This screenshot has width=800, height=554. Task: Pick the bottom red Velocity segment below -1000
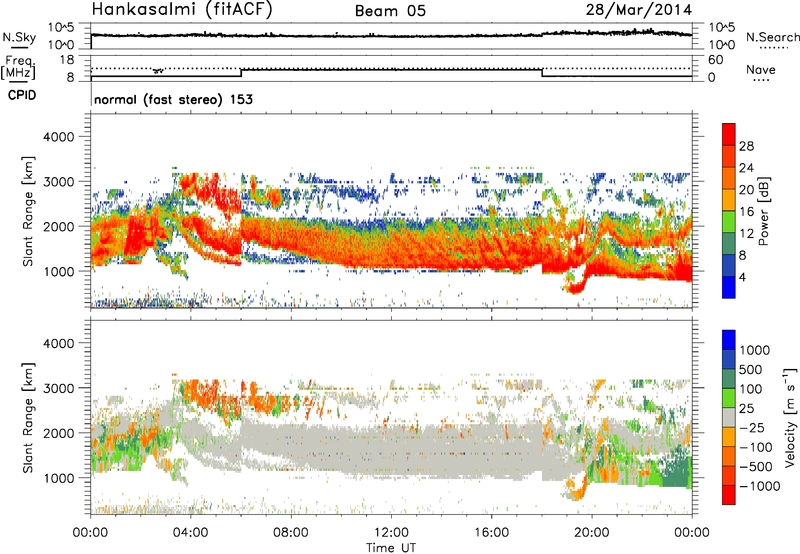729,495
